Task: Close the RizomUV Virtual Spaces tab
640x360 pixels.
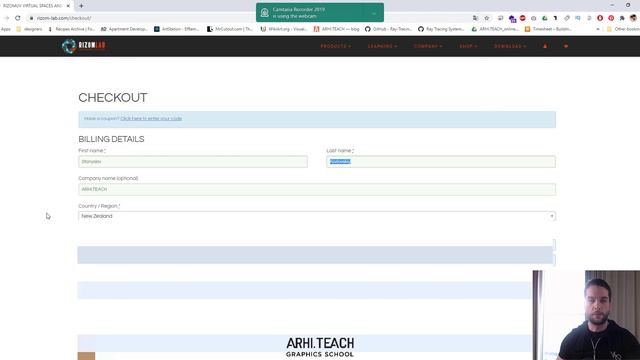Action: click(68, 6)
